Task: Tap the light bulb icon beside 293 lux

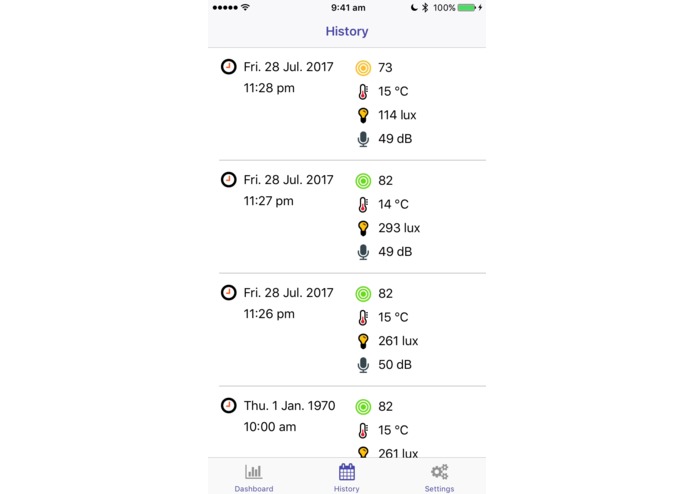Action: click(363, 228)
